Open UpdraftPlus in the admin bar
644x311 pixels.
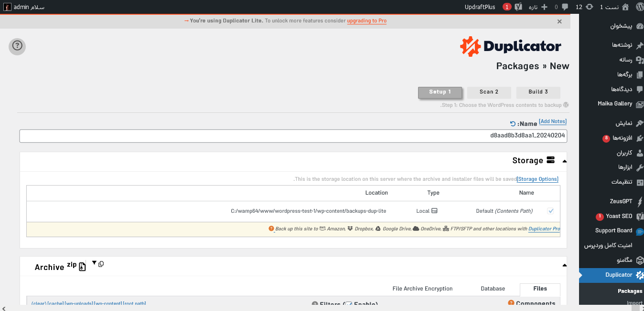click(x=480, y=7)
